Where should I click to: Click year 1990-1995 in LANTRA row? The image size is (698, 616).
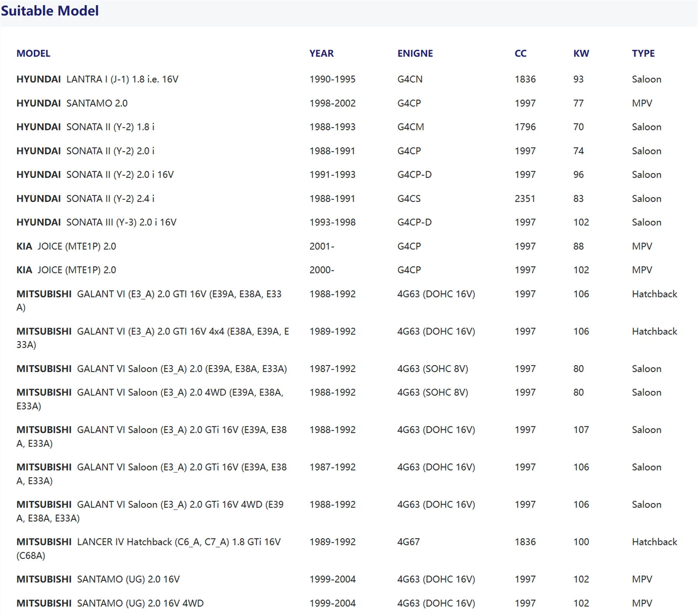(332, 79)
